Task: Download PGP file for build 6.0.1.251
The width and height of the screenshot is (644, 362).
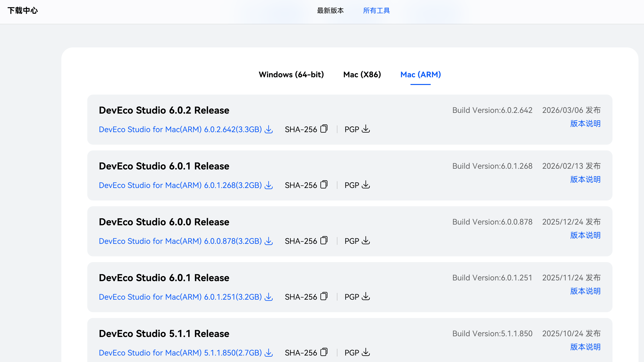Action: 366,296
